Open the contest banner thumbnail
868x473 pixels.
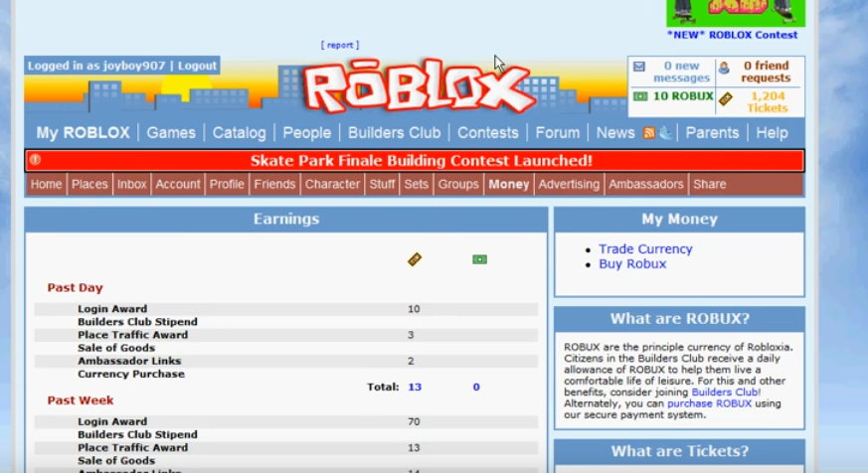point(736,13)
